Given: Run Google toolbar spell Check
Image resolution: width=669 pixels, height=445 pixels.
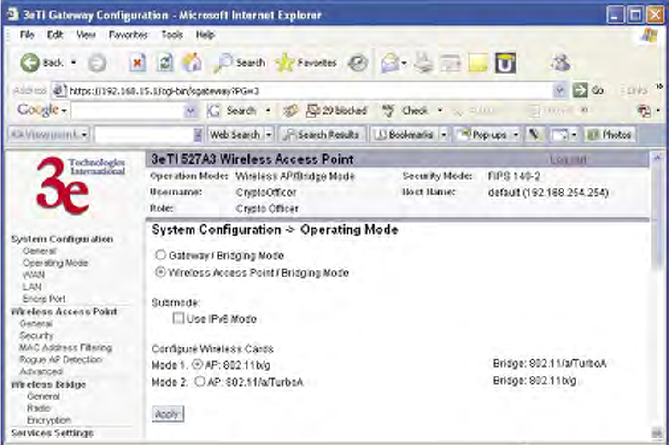Looking at the screenshot, I should (x=405, y=111).
